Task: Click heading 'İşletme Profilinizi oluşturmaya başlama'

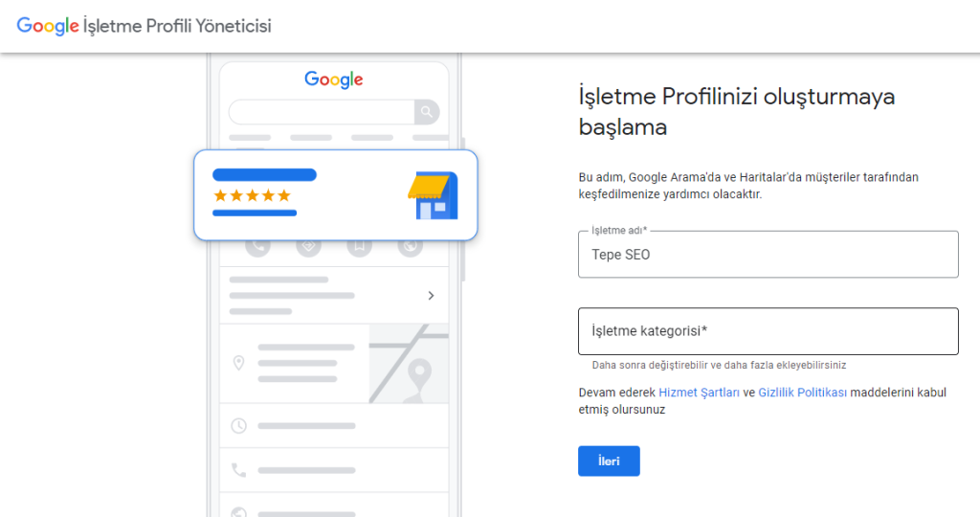Action: pos(737,112)
